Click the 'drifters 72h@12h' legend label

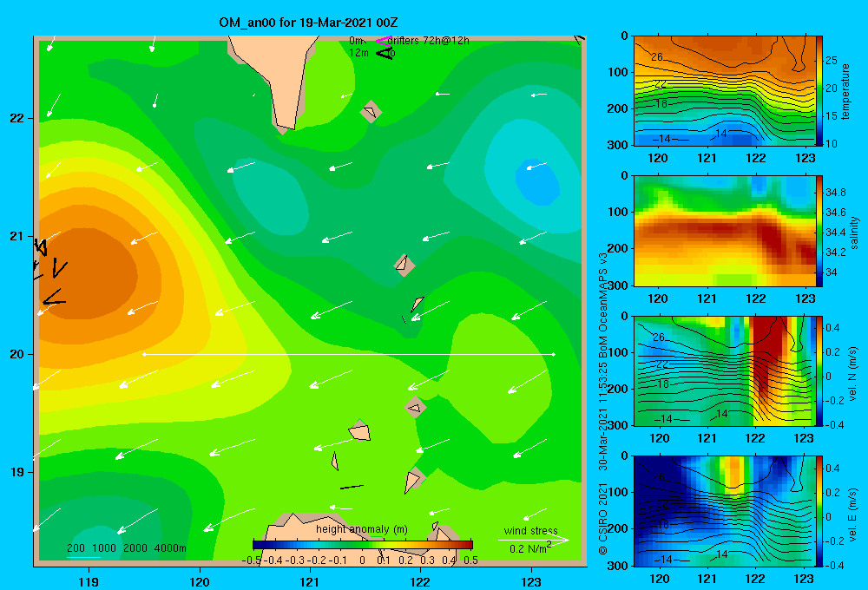(429, 41)
